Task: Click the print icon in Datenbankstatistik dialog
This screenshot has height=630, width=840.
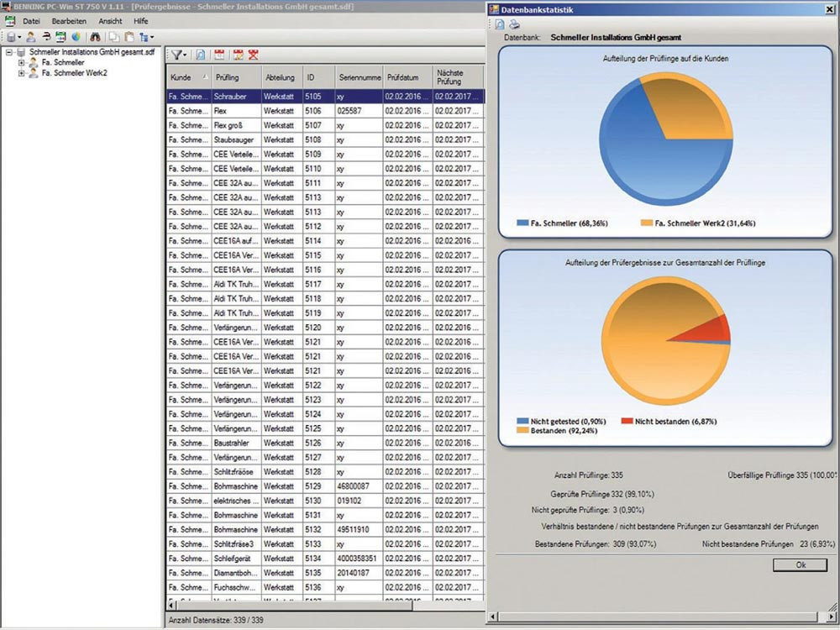Action: pyautogui.click(x=514, y=24)
